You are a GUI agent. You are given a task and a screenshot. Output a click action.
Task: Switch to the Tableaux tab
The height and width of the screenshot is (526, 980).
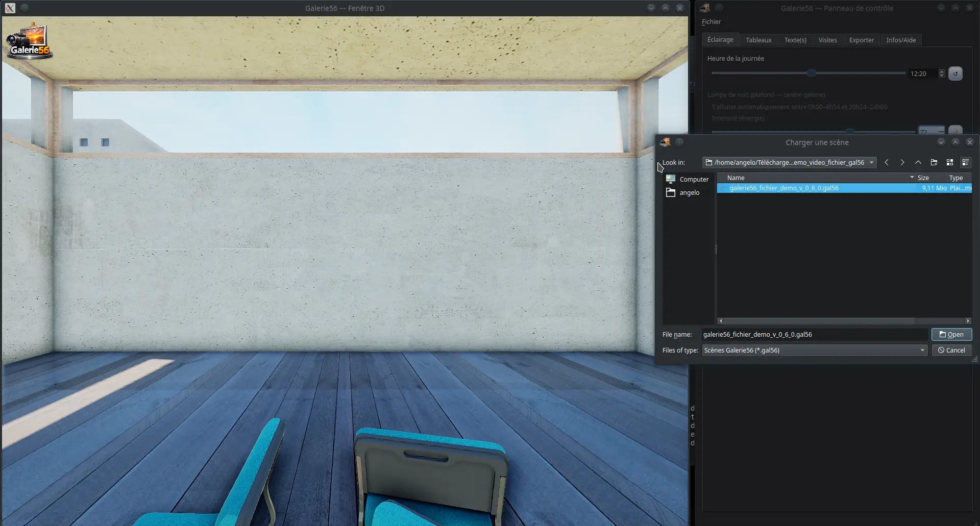[x=758, y=40]
